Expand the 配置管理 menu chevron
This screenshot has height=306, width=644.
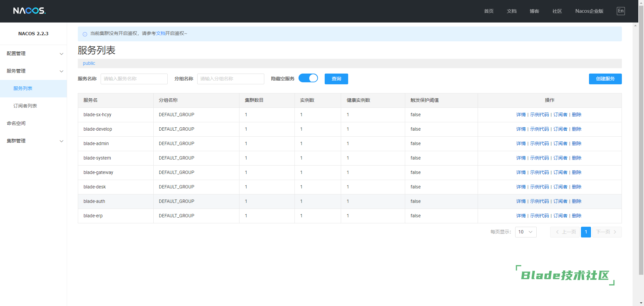(61, 54)
